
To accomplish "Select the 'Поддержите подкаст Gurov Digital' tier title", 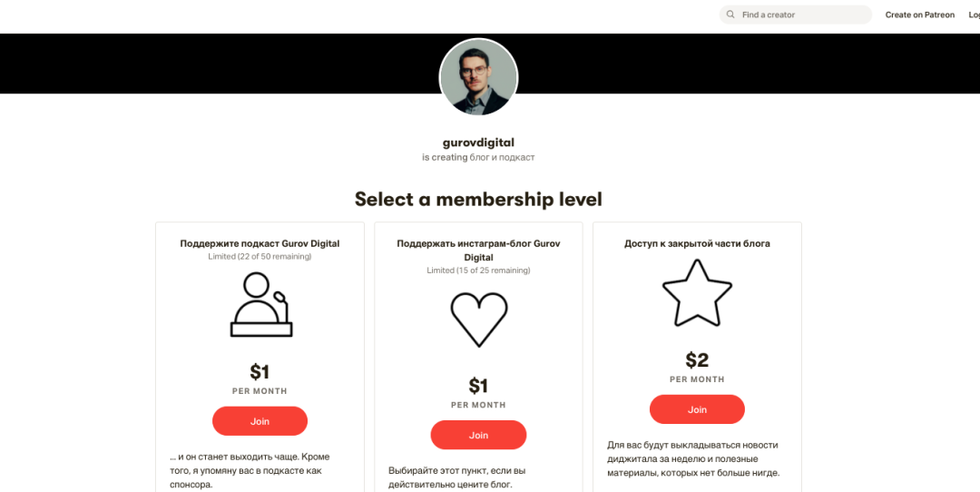I will click(260, 243).
